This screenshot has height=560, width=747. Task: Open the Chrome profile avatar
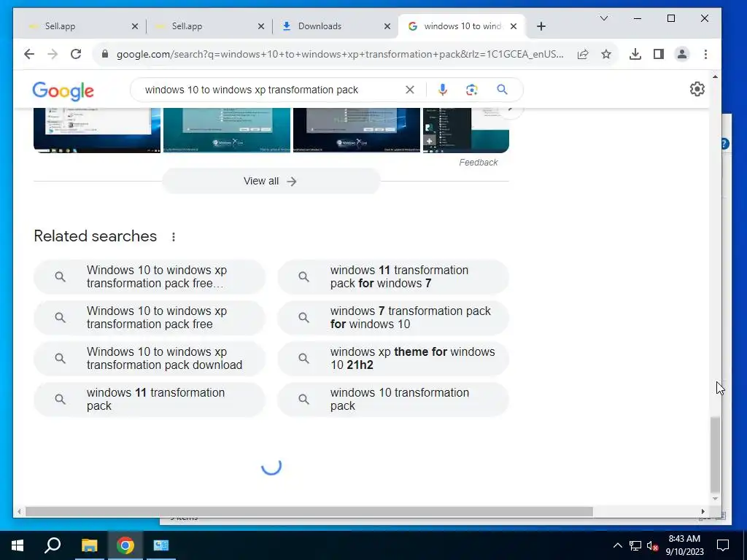[682, 54]
